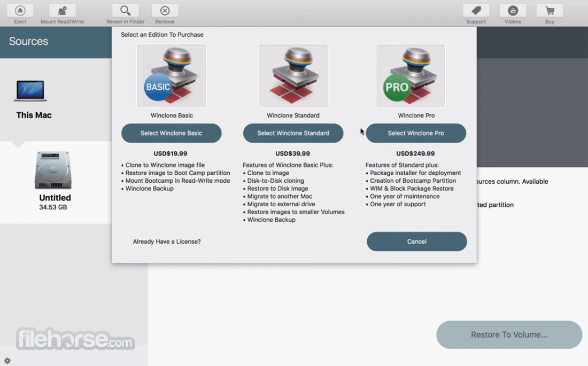Click Restore to Disk Image text
Image resolution: width=588 pixels, height=366 pixels.
pos(277,189)
